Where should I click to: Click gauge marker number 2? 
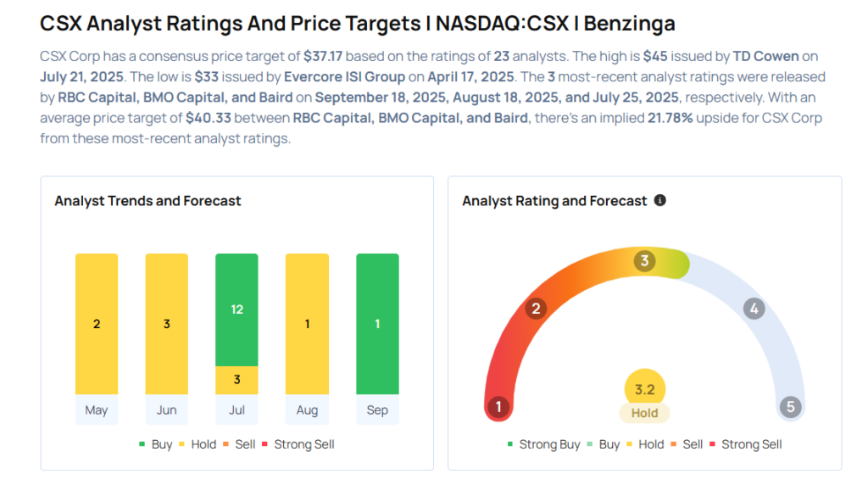click(x=535, y=309)
